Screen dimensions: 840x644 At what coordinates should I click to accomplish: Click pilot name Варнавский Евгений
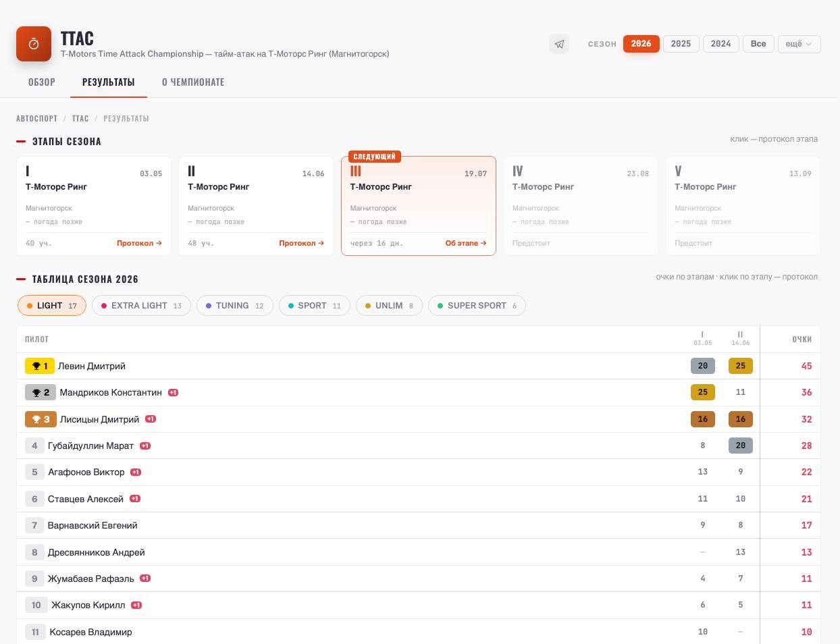[93, 525]
